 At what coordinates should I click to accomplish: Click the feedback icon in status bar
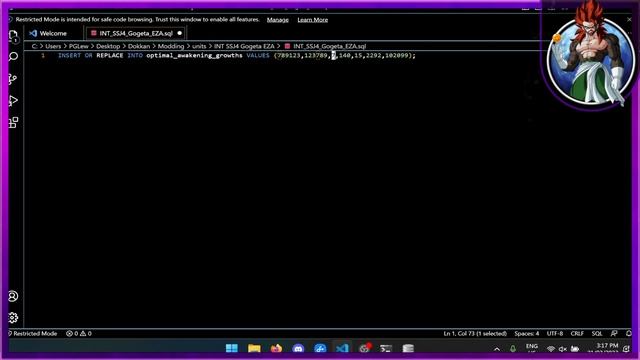pos(614,333)
